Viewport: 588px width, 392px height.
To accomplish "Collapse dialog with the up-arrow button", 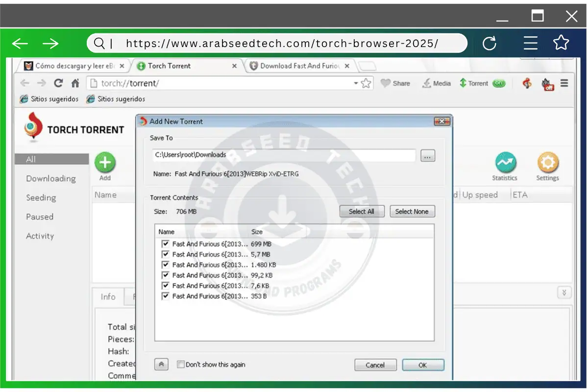I will [162, 365].
